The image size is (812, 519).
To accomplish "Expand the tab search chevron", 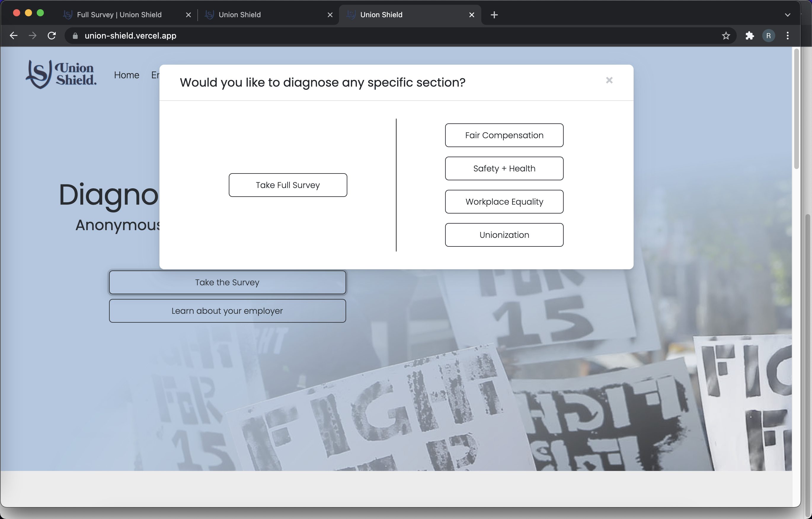I will click(787, 15).
